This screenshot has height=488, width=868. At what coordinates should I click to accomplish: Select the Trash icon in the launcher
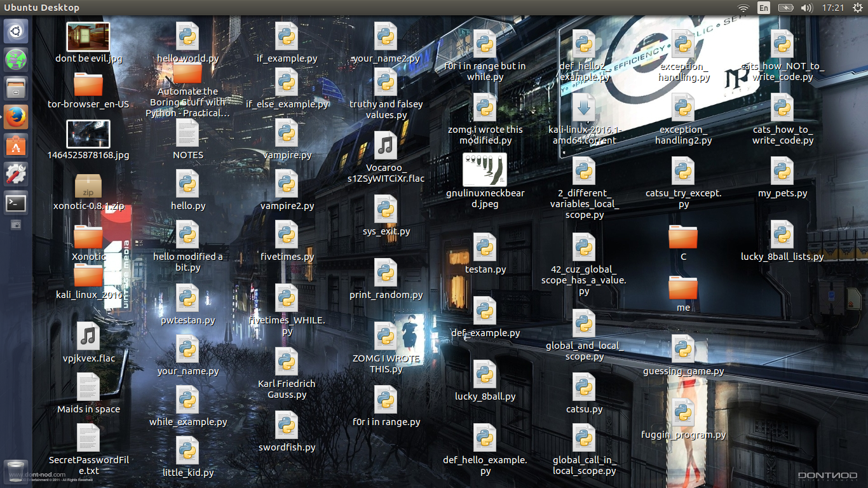[16, 471]
